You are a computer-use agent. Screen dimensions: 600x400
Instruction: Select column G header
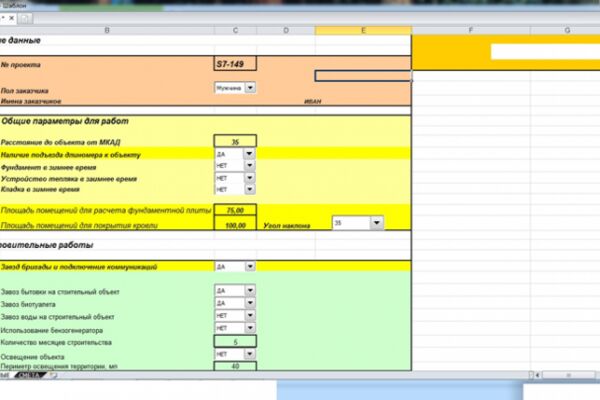pyautogui.click(x=567, y=30)
